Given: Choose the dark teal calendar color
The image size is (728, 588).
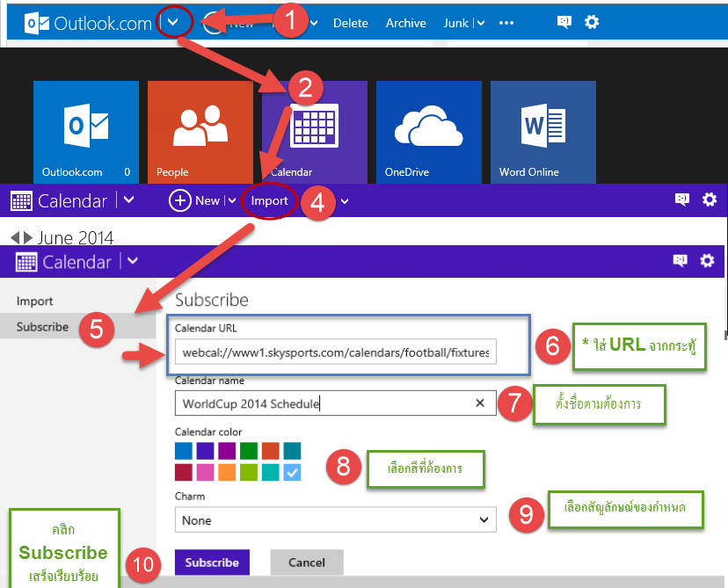Looking at the screenshot, I should (x=293, y=451).
